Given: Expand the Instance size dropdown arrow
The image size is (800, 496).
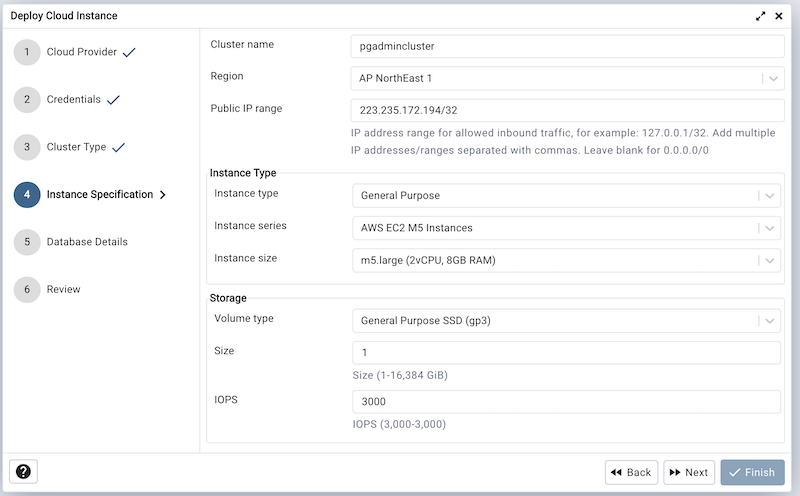Looking at the screenshot, I should tap(769, 261).
